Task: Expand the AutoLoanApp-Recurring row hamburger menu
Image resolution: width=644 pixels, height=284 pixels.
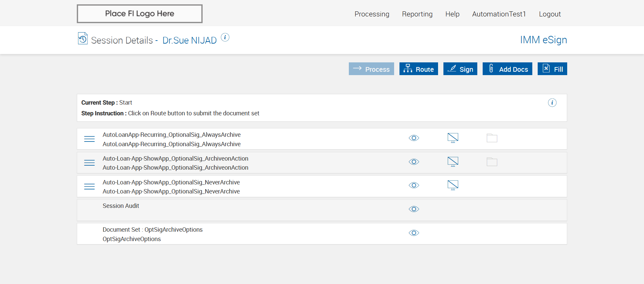Action: tap(89, 139)
